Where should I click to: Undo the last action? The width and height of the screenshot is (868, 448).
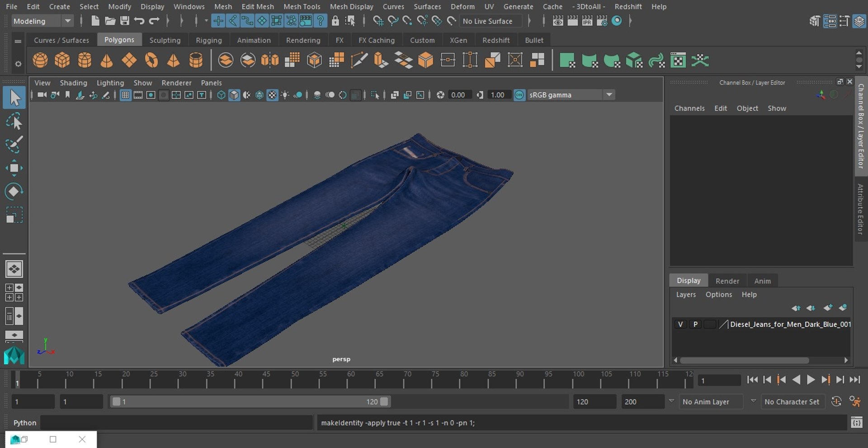pyautogui.click(x=139, y=21)
